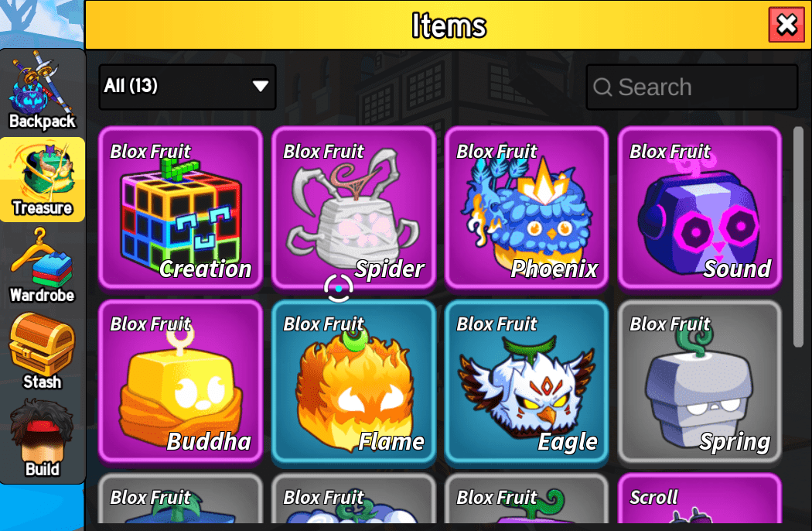This screenshot has width=812, height=531.
Task: Pick the Phoenix Blox Fruit
Action: [x=527, y=207]
